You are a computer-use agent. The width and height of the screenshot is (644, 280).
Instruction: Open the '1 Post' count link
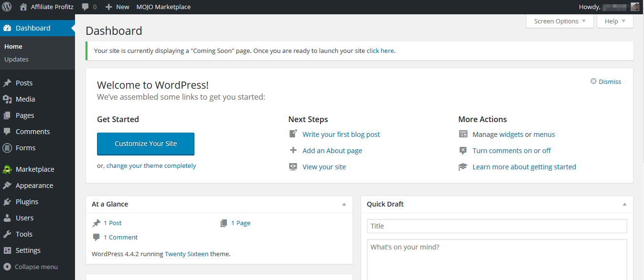pyautogui.click(x=113, y=223)
